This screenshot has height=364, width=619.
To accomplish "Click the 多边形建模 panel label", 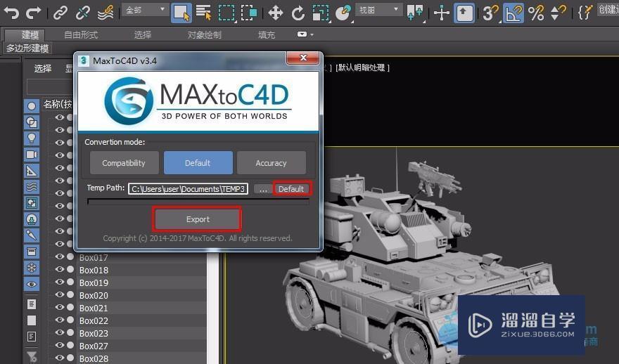I will (27, 48).
